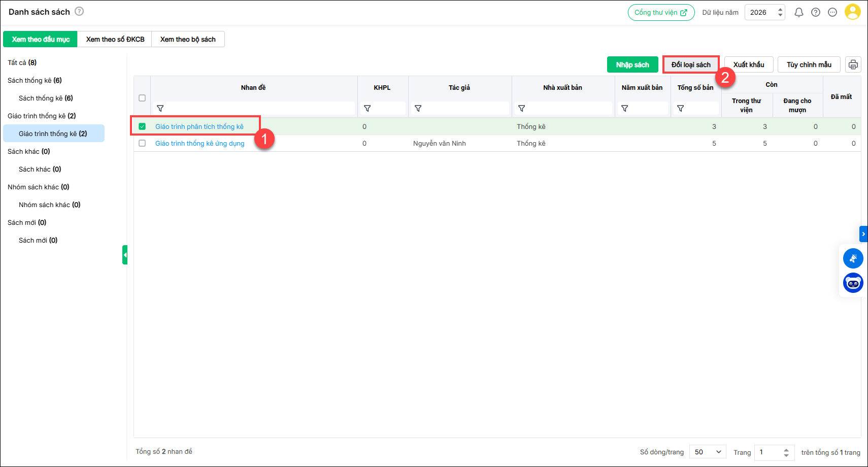Expand the right side panel arrow
This screenshot has width=868, height=467.
(x=863, y=233)
